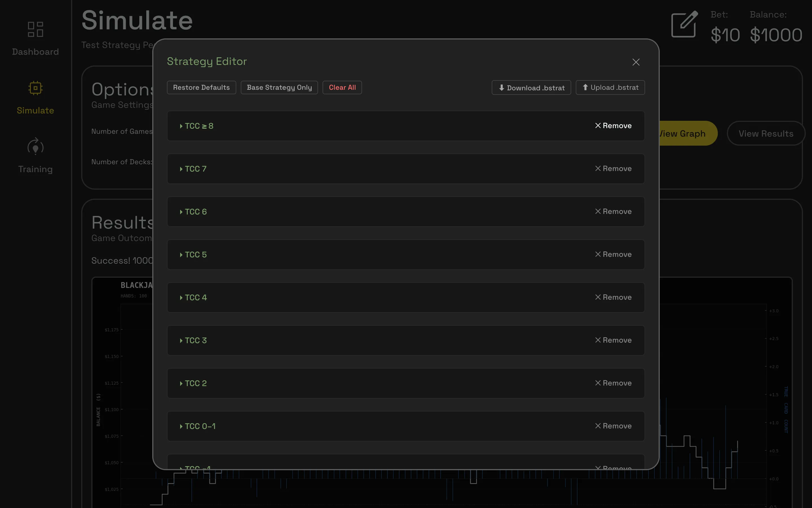This screenshot has width=812, height=508.
Task: Click the Strategy Editor title text
Action: coord(207,62)
